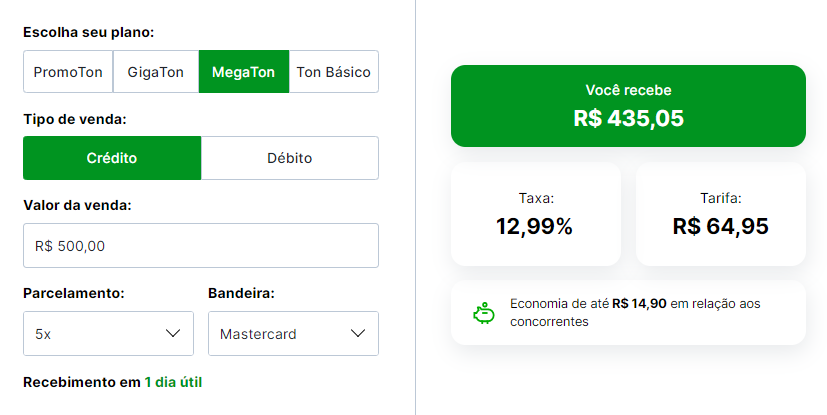This screenshot has height=415, width=827.
Task: Click the Bandeira chevron arrow
Action: (358, 333)
